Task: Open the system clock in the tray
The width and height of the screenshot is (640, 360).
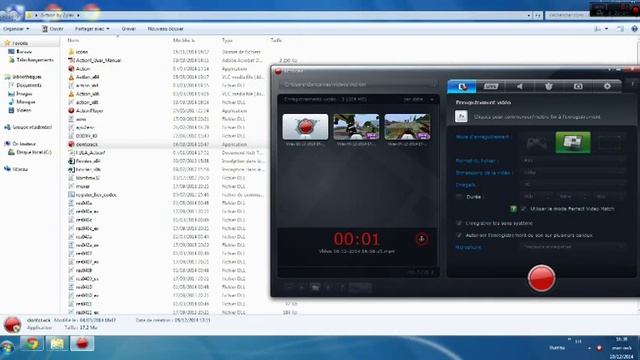Action: pos(621,348)
